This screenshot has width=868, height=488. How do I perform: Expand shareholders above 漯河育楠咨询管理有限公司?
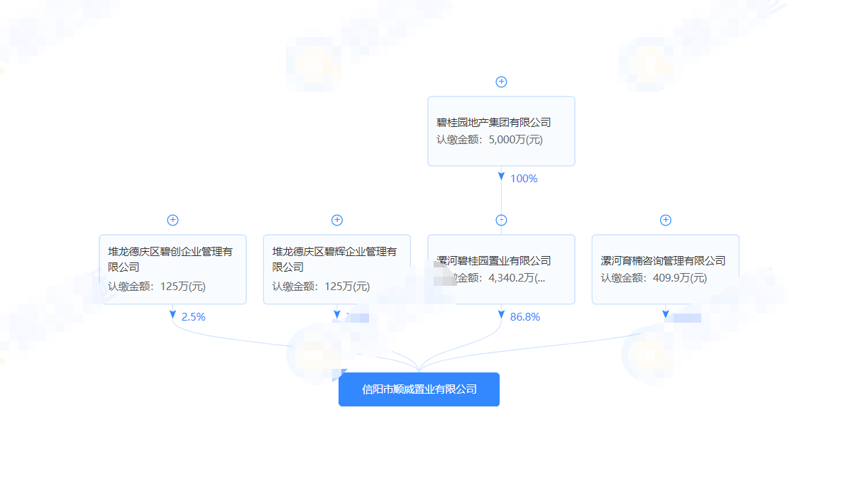pyautogui.click(x=666, y=220)
